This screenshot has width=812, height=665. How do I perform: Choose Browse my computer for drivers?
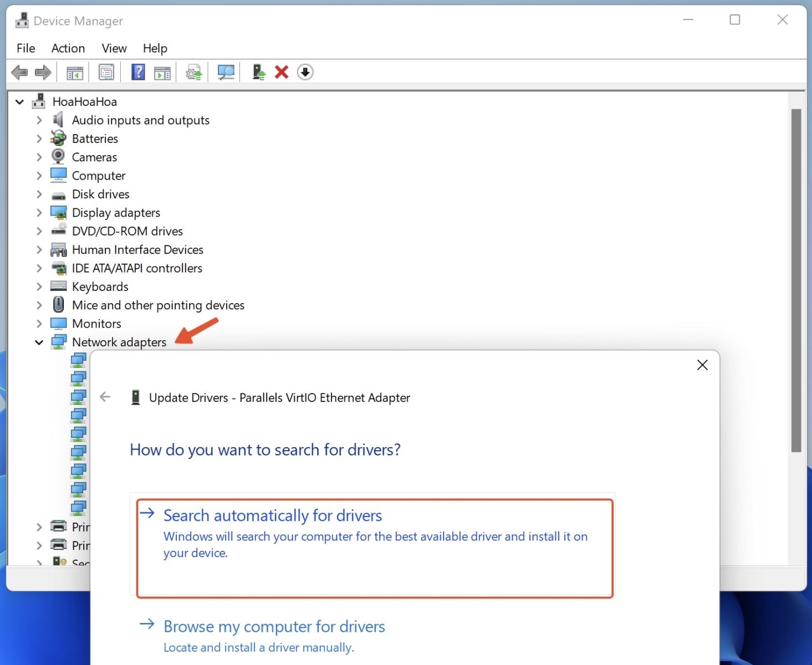click(x=274, y=626)
